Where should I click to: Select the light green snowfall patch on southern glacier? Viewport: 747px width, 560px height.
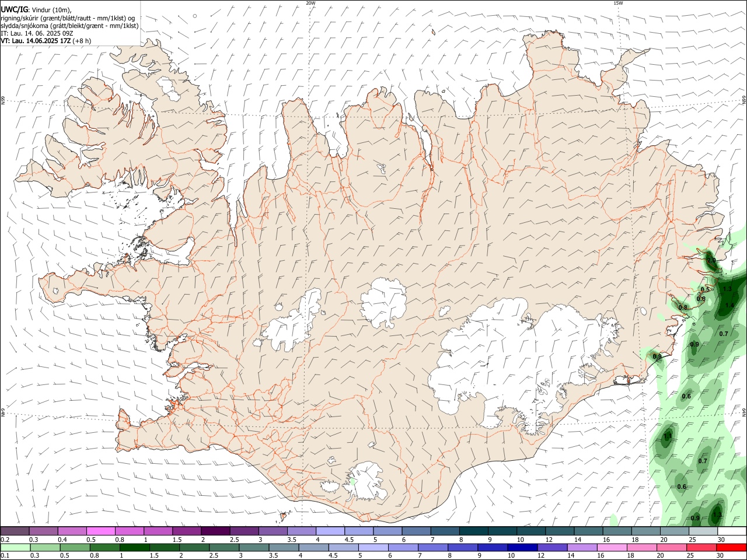(352, 482)
